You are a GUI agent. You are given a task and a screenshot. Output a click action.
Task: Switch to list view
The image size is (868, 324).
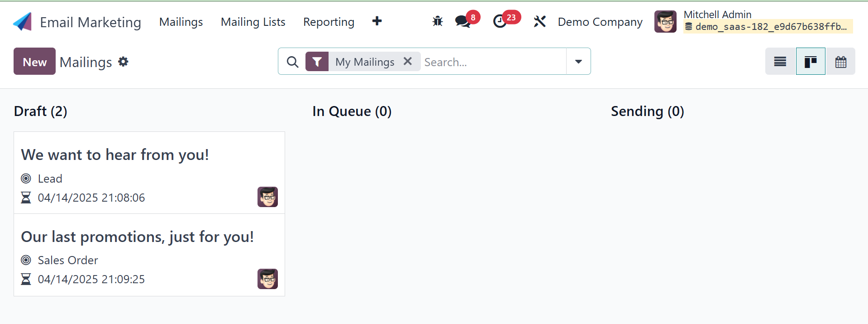[780, 62]
